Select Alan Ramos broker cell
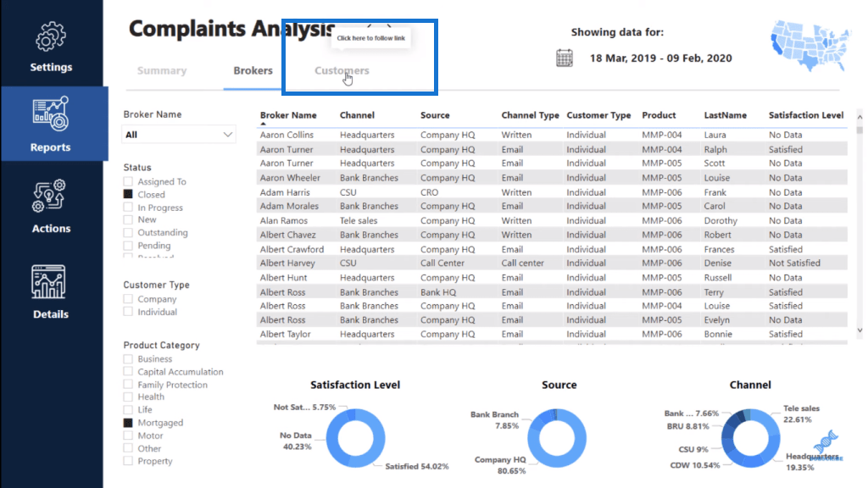868x488 pixels. (x=284, y=220)
